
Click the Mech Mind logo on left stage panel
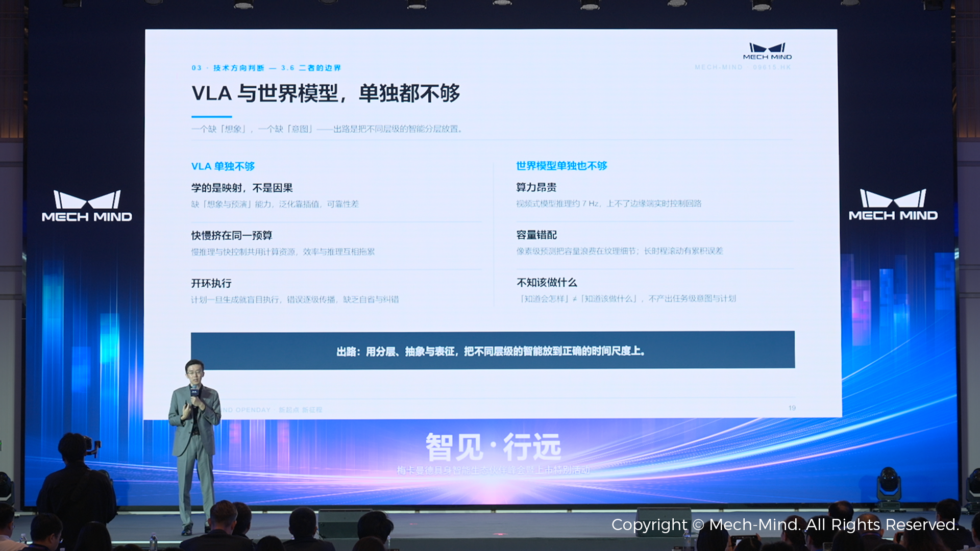click(x=87, y=206)
